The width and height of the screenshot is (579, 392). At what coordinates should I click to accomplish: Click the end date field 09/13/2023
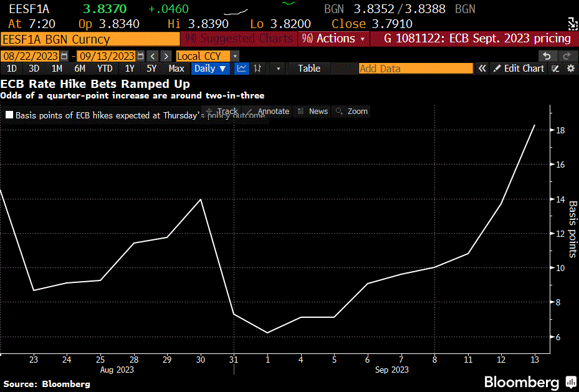pyautogui.click(x=107, y=56)
